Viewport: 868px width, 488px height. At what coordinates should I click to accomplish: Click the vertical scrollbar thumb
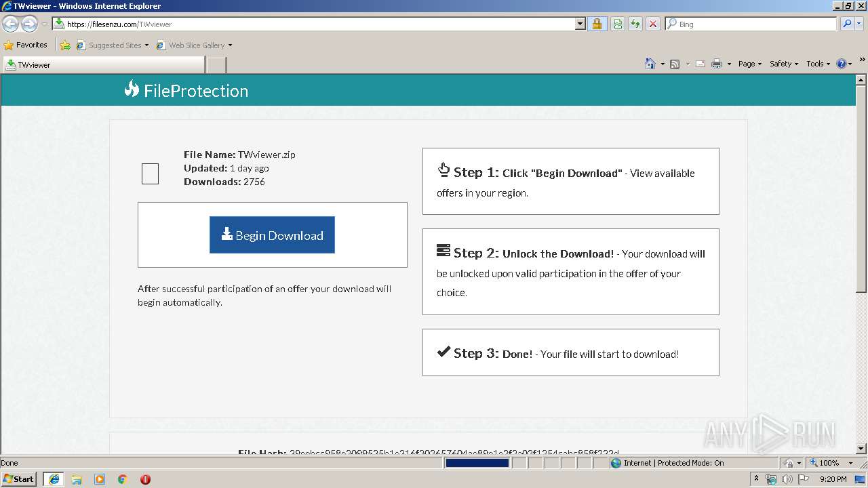[861, 189]
